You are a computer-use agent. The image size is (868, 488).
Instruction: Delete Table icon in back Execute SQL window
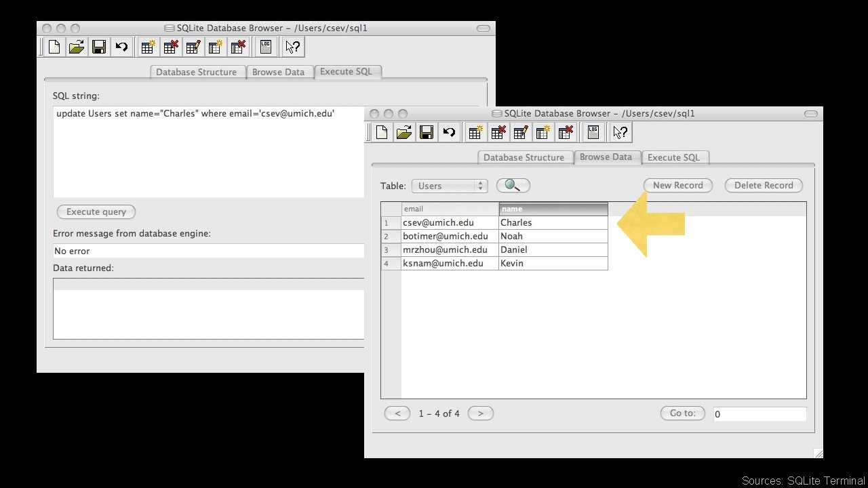click(170, 47)
